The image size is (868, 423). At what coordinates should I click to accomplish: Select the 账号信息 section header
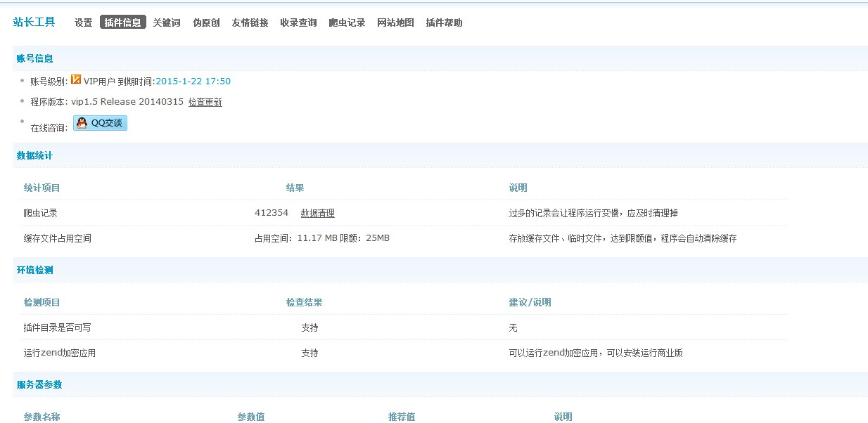click(x=35, y=58)
